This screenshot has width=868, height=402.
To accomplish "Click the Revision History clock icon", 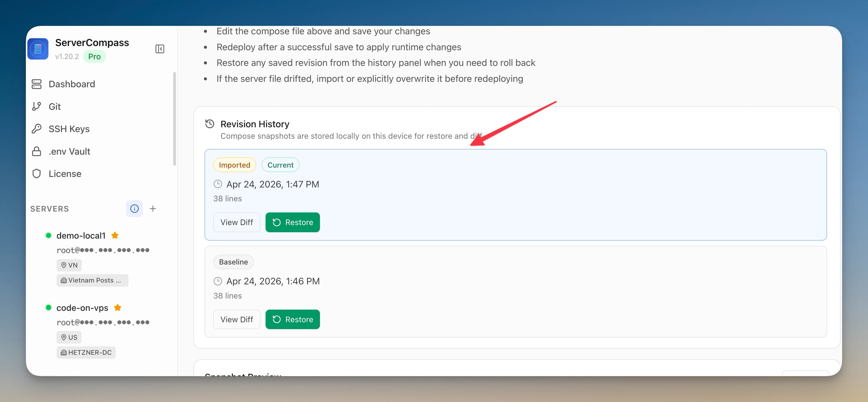I will [x=210, y=124].
